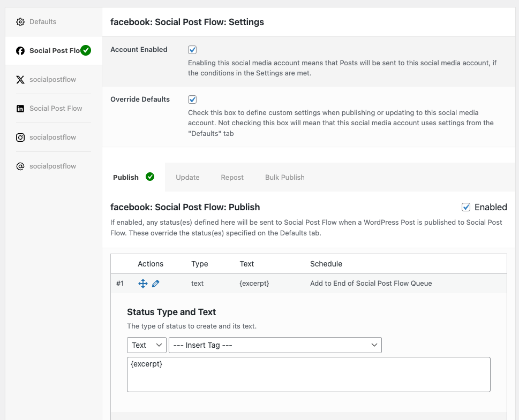Image resolution: width=519 pixels, height=420 pixels.
Task: Click the Enabled label beside Publish checkbox
Action: coord(491,207)
